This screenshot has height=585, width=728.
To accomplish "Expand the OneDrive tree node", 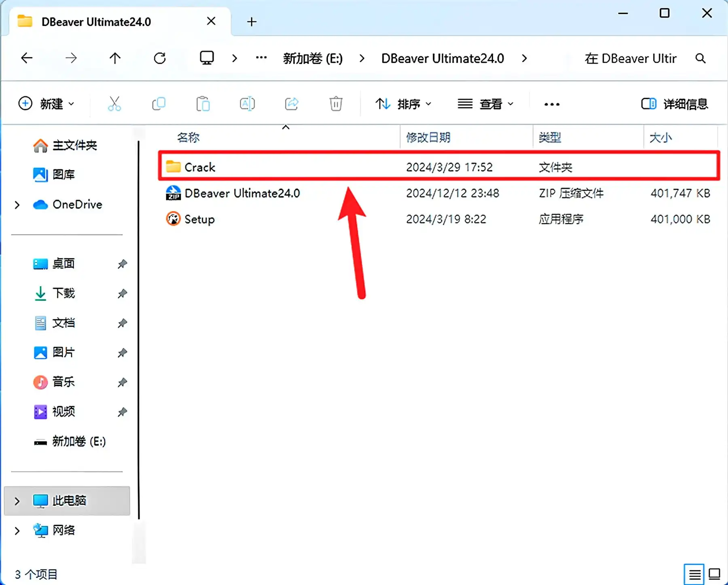I will tap(17, 205).
